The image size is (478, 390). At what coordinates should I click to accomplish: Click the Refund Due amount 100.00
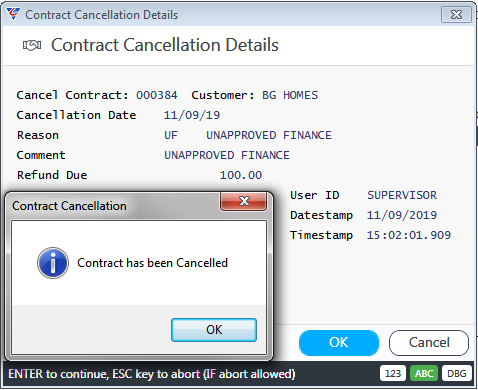tap(241, 175)
